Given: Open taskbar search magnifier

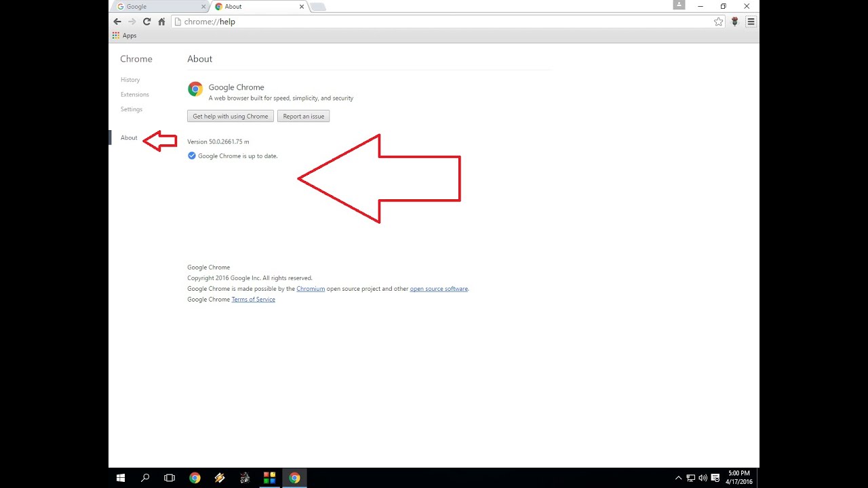Looking at the screenshot, I should click(145, 478).
